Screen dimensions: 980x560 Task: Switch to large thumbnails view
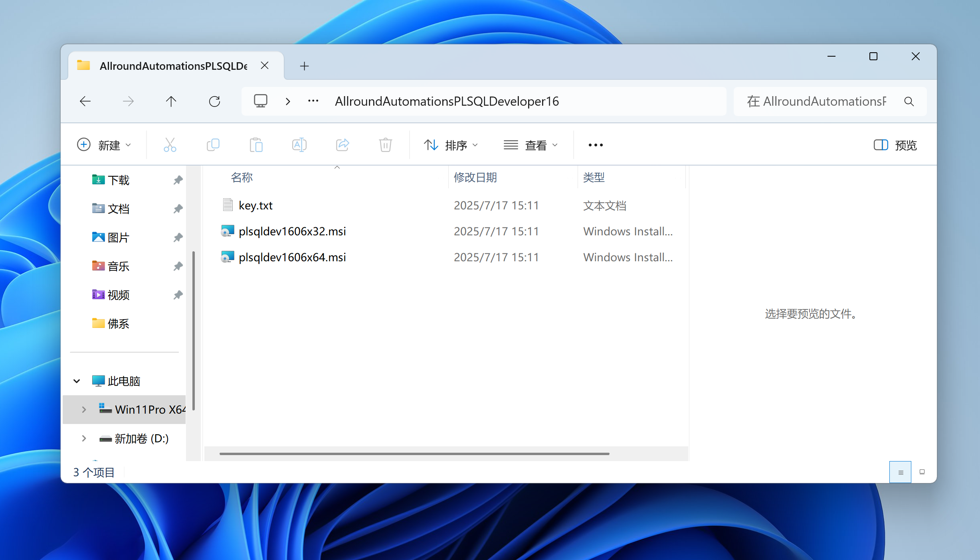[x=922, y=472]
